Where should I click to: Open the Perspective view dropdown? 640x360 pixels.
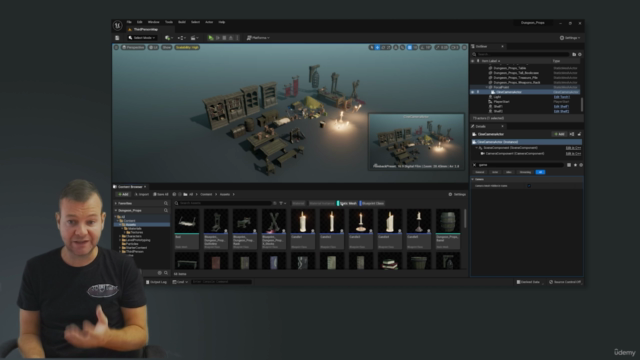[133, 47]
